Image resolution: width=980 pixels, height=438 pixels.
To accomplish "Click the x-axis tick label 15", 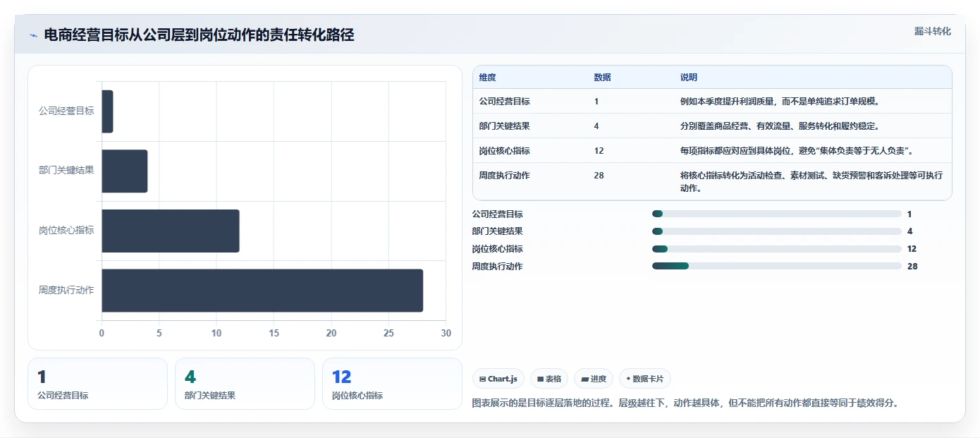I will tap(274, 333).
